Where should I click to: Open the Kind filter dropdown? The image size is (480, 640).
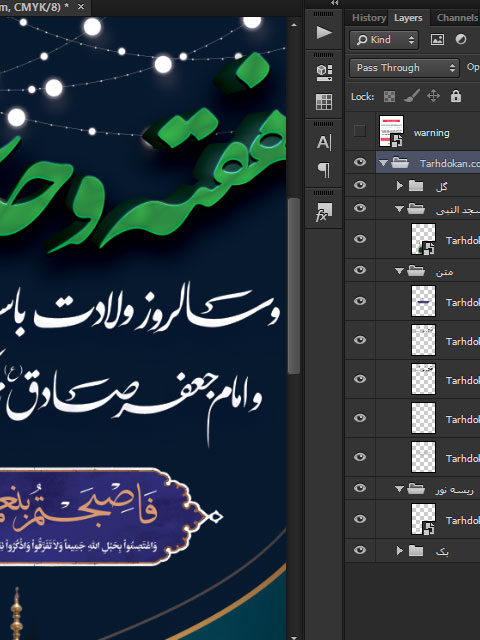(384, 40)
